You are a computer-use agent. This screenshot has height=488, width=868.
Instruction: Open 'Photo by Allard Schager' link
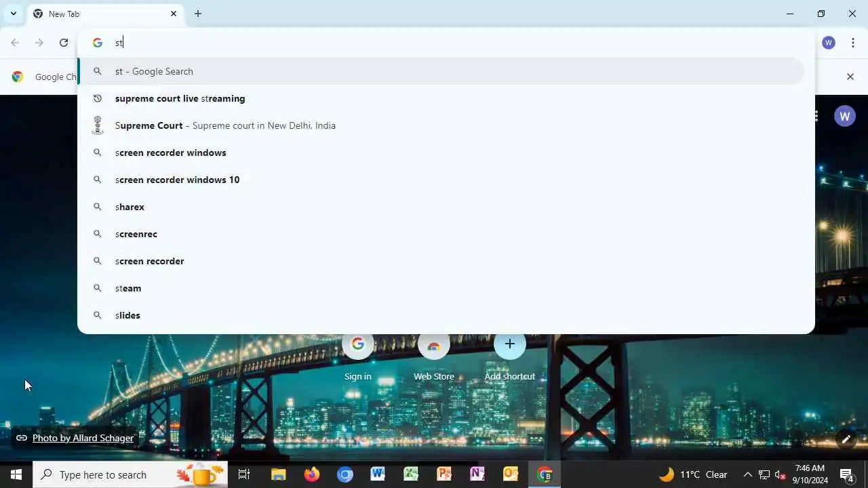click(x=83, y=438)
